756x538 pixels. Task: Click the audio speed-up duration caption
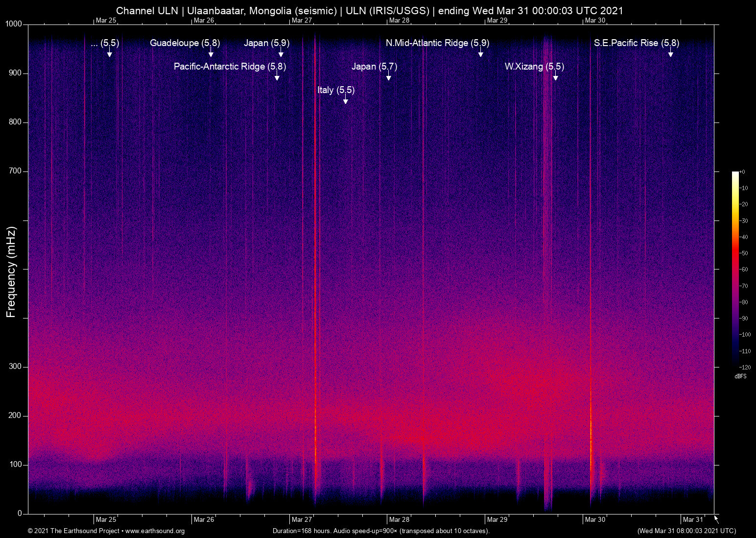pyautogui.click(x=380, y=531)
